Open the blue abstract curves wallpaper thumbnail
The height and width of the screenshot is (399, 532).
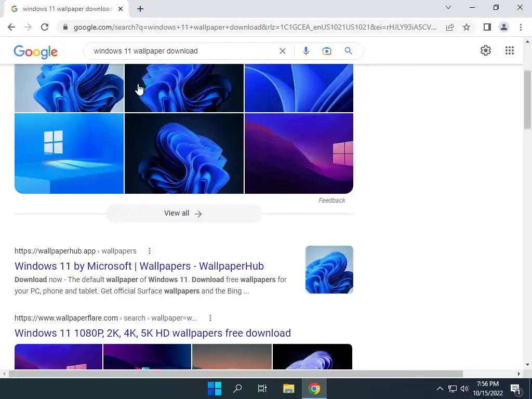tap(299, 88)
